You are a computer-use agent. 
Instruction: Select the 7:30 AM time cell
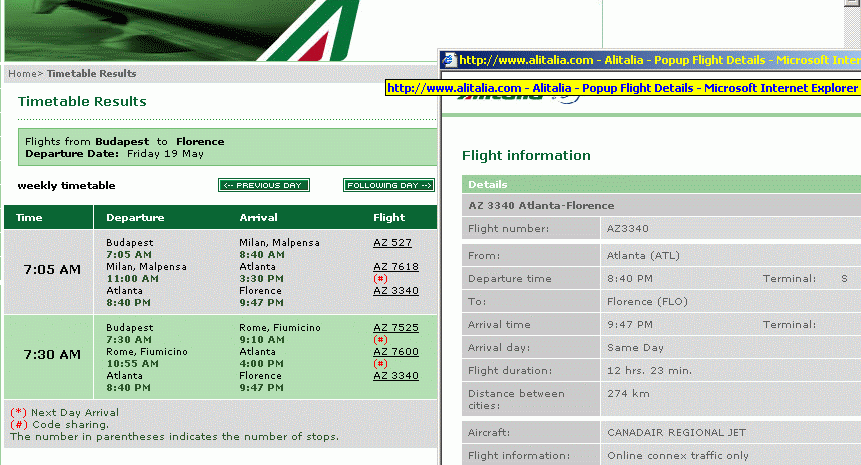(x=49, y=357)
